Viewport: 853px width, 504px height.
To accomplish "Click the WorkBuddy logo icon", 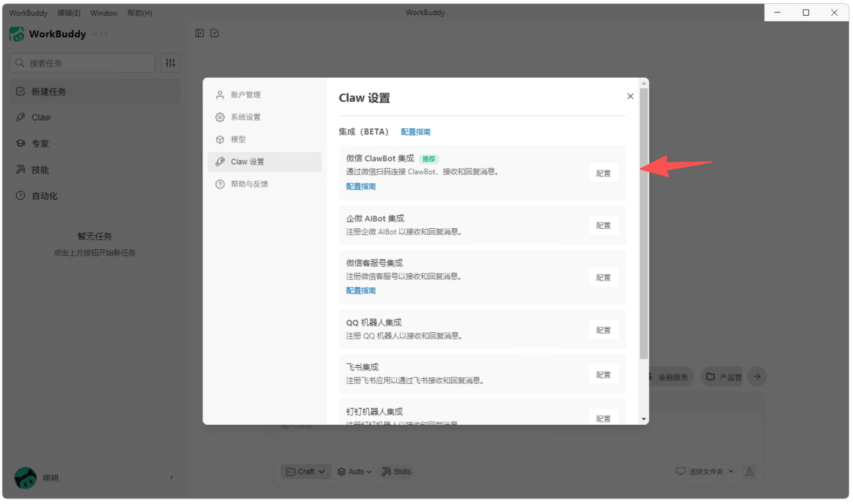I will 17,34.
